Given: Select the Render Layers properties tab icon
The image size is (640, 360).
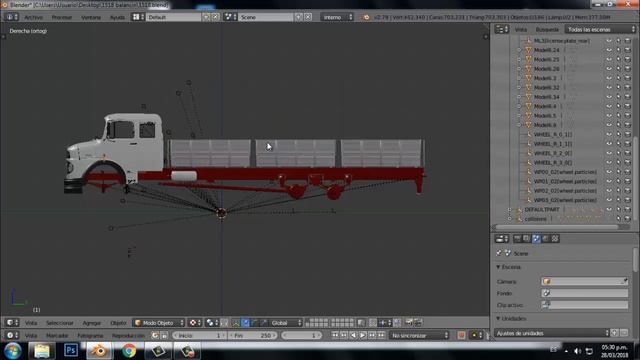Looking at the screenshot, I should click(527, 239).
